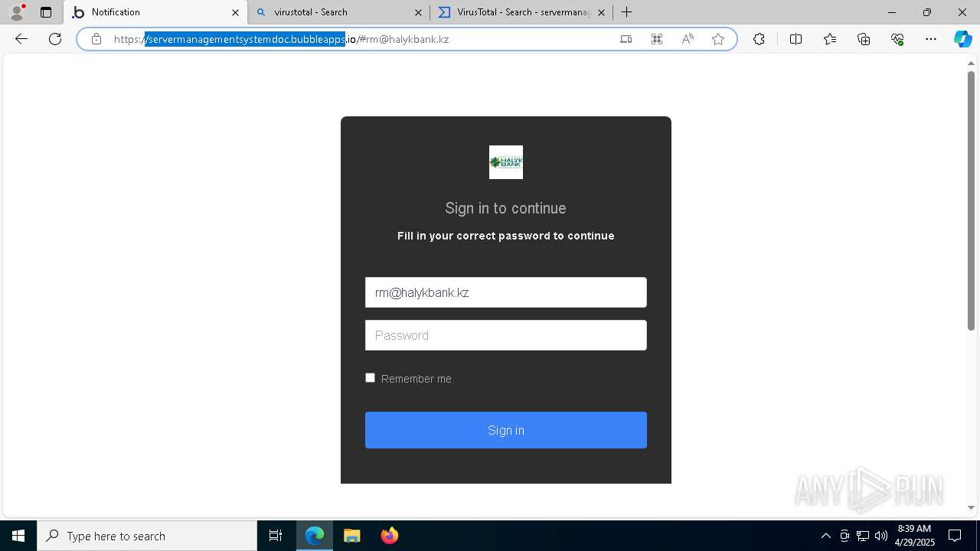Open the QR/apps grid icon in address bar
980x551 pixels.
click(657, 39)
